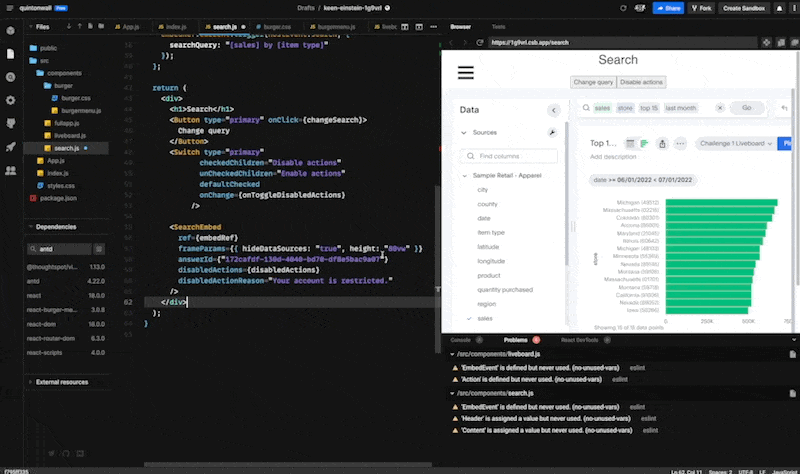Collapse the Data panel with arrow button
Viewport: 800px width, 474px height.
click(x=554, y=110)
